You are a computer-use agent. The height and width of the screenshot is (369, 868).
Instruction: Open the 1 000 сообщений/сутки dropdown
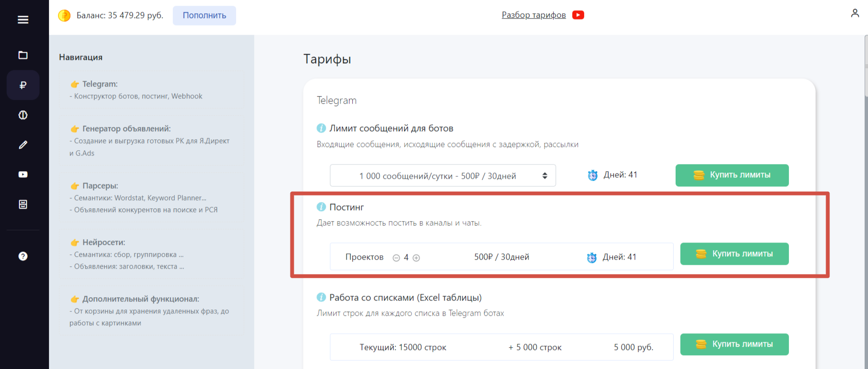pyautogui.click(x=443, y=175)
